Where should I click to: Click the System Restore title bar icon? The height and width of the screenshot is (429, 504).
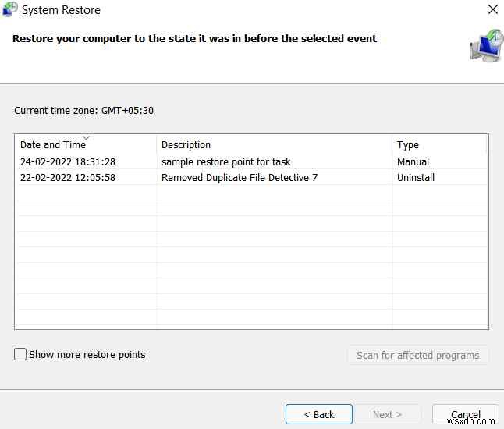point(10,10)
